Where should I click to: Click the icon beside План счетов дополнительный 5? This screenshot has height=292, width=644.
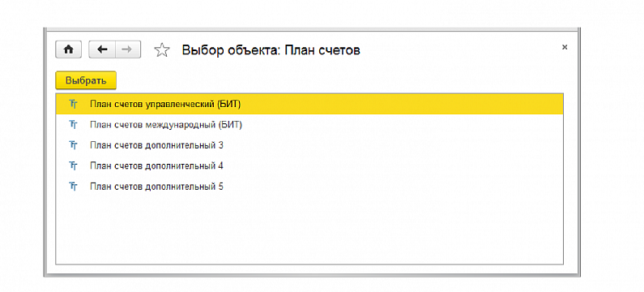[x=73, y=187]
